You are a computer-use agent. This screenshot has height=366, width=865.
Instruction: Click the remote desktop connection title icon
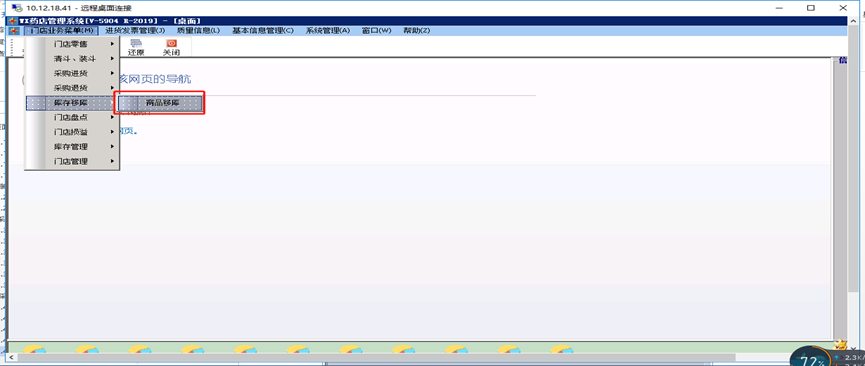pyautogui.click(x=17, y=8)
